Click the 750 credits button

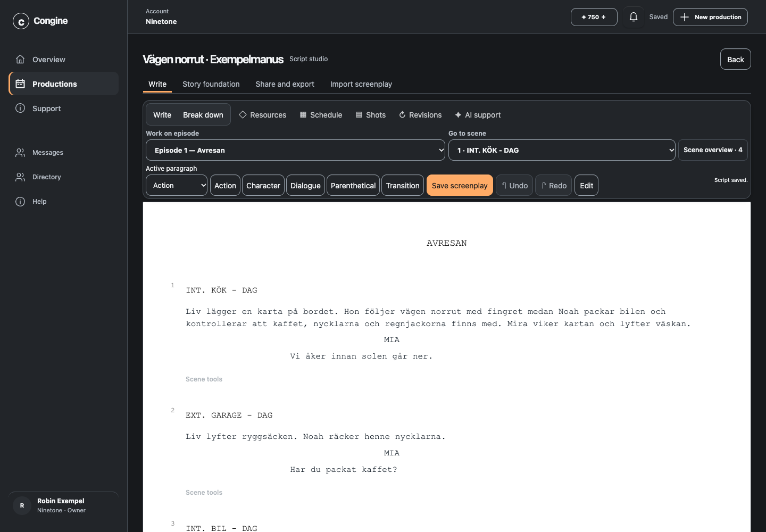pyautogui.click(x=594, y=17)
